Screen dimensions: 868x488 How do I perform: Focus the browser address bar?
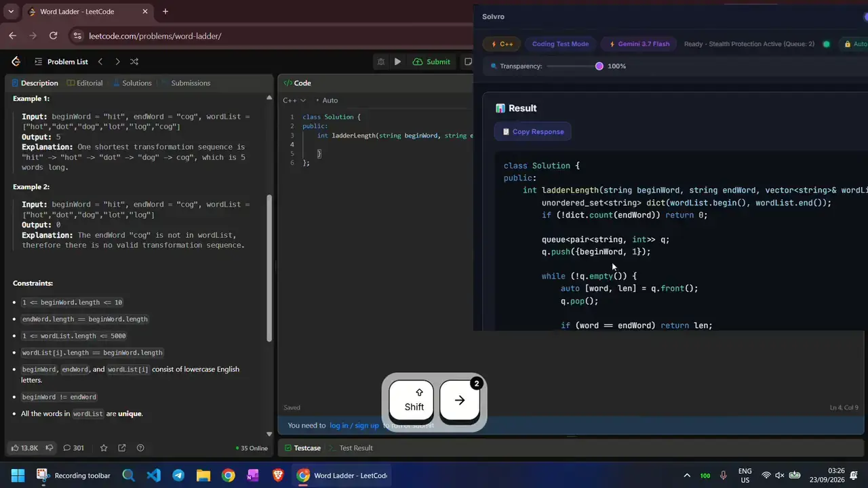click(271, 36)
